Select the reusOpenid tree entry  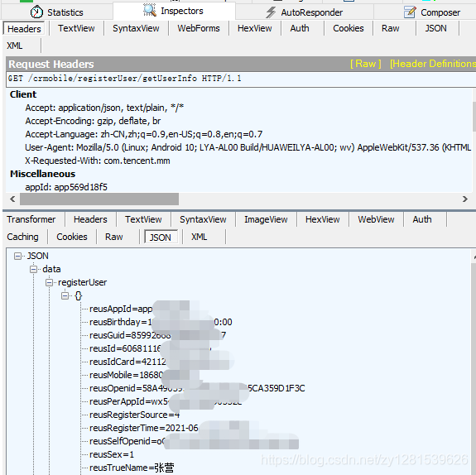click(197, 388)
